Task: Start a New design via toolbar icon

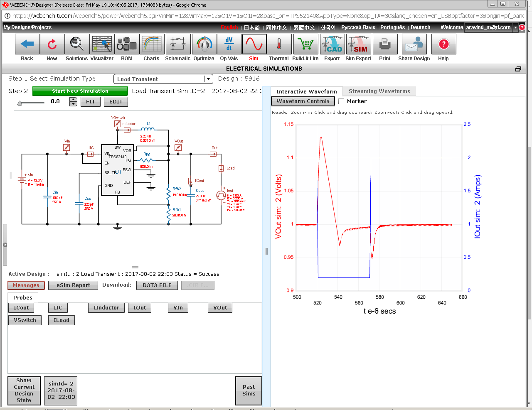Action: pyautogui.click(x=52, y=44)
